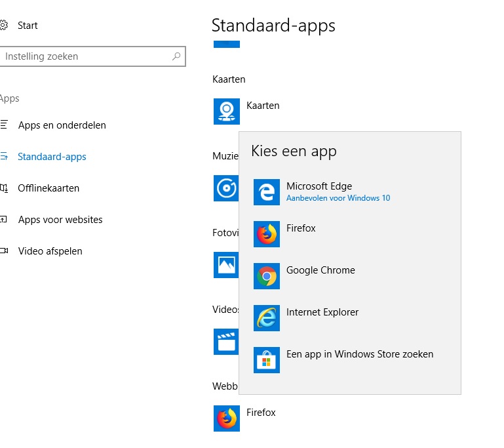Select the Internet Explorer icon
This screenshot has width=504, height=448.
click(x=267, y=318)
